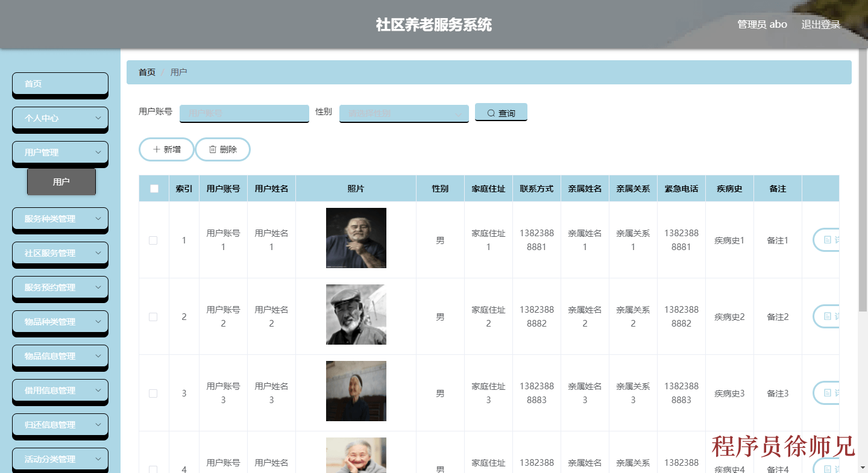Check the checkbox for row 3
868x473 pixels.
[x=153, y=393]
